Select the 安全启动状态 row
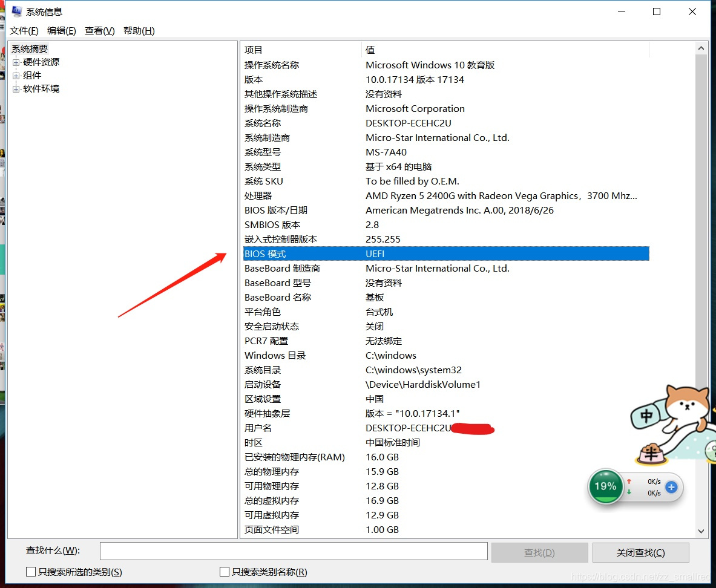This screenshot has width=716, height=588. point(446,327)
